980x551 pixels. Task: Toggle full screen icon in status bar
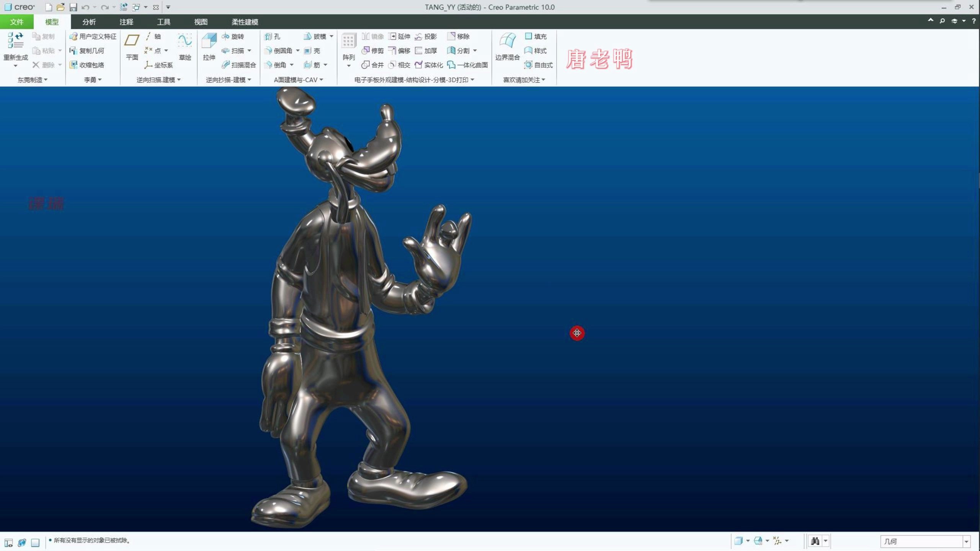pyautogui.click(x=35, y=543)
